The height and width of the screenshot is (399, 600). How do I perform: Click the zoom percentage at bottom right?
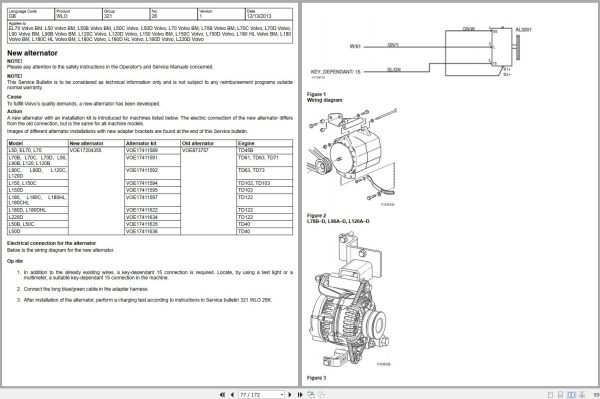tap(597, 394)
